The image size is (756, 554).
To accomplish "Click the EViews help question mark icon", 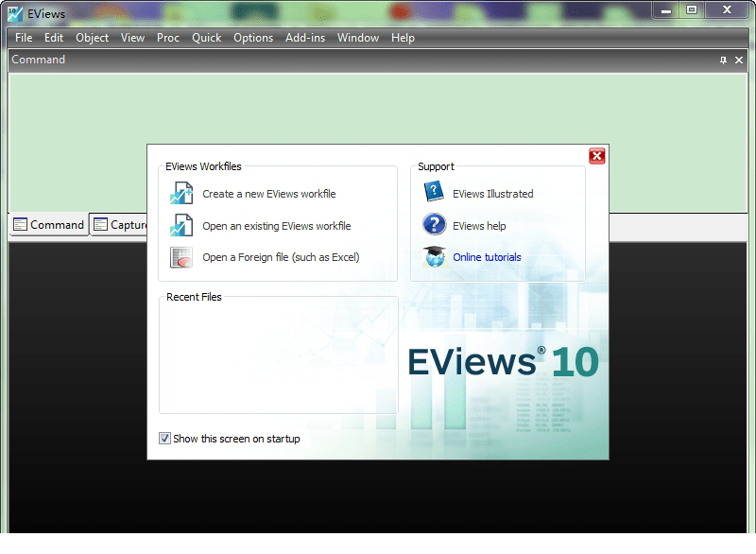I will click(434, 225).
